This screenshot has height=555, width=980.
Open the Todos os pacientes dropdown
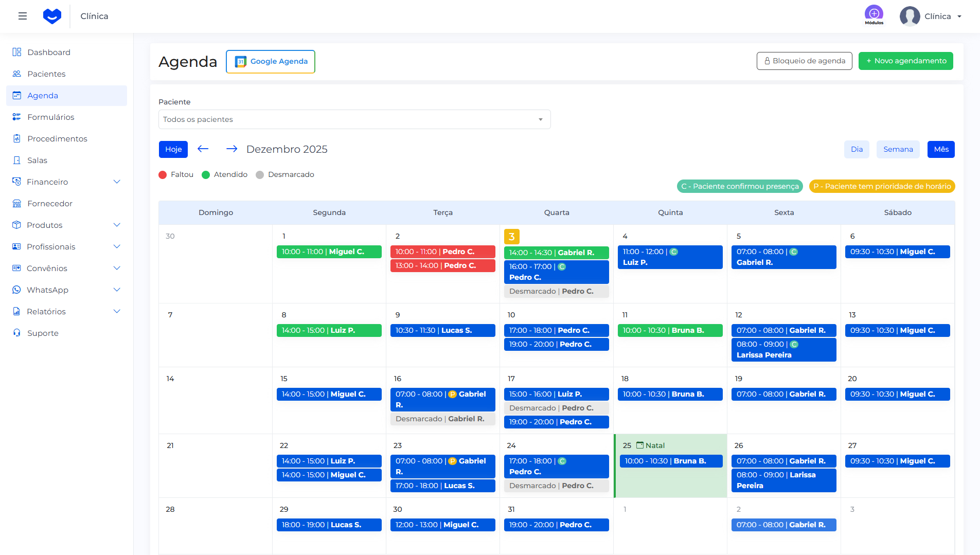[354, 119]
